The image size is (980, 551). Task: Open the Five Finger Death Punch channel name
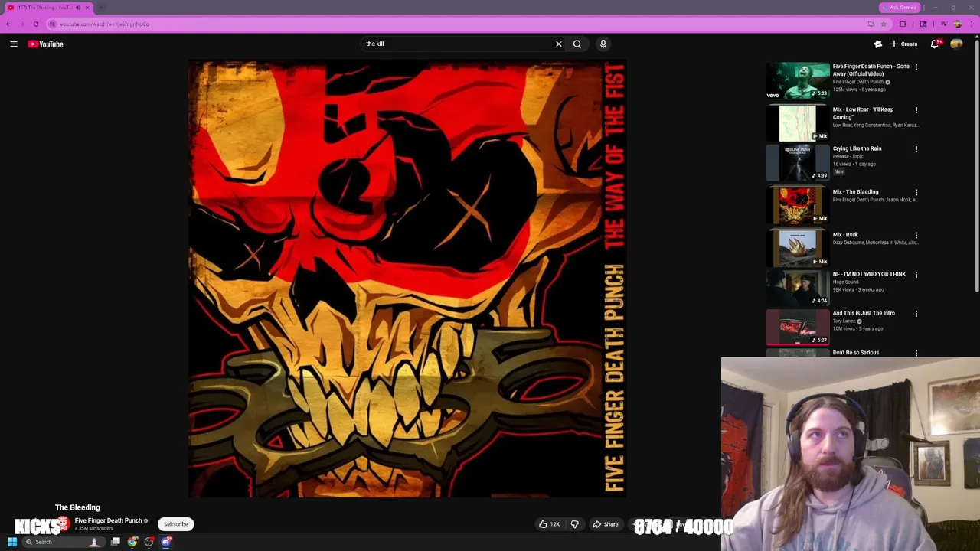[x=108, y=520]
